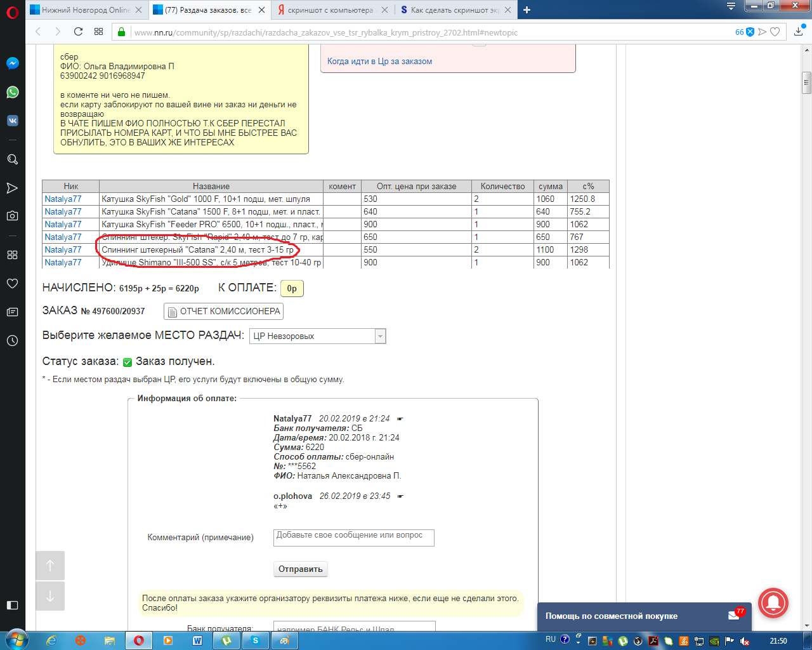This screenshot has width=812, height=650.
Task: Open the Natalya77 link in the Catana 1500 F row
Action: click(x=63, y=211)
